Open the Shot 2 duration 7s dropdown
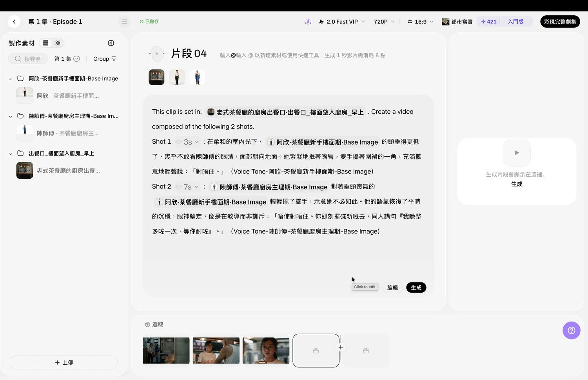The image size is (588, 380). (x=187, y=187)
